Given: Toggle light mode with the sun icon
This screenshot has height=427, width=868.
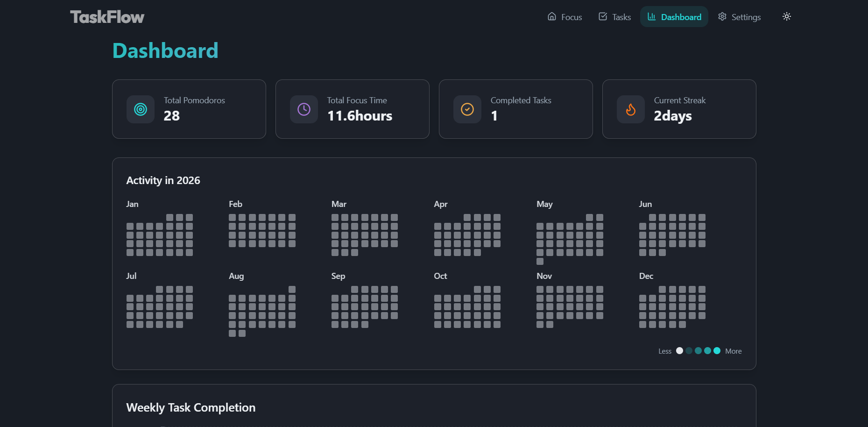Looking at the screenshot, I should pyautogui.click(x=787, y=17).
